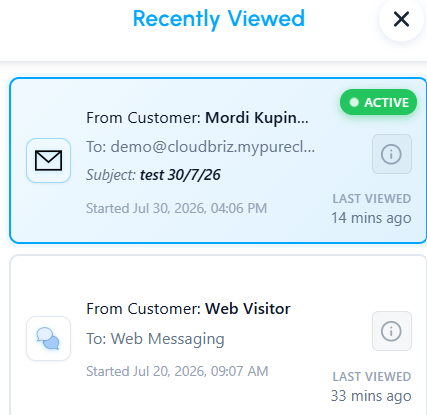Click Started Jul 30, 2026 timestamp
427x415 pixels.
point(177,208)
